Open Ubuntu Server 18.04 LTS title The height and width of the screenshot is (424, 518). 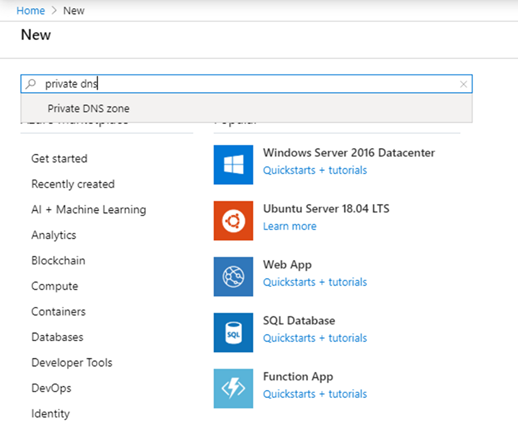click(326, 209)
